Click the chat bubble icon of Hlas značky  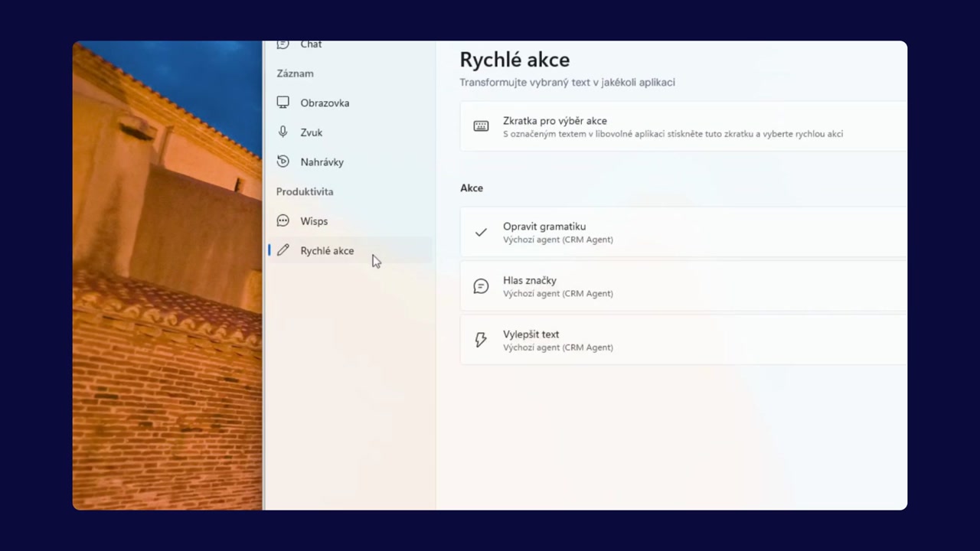coord(481,286)
